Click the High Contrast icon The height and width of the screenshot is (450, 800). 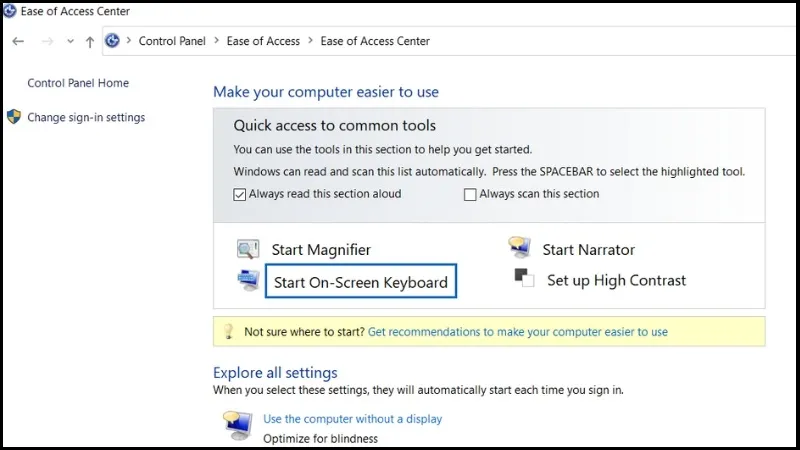[525, 279]
